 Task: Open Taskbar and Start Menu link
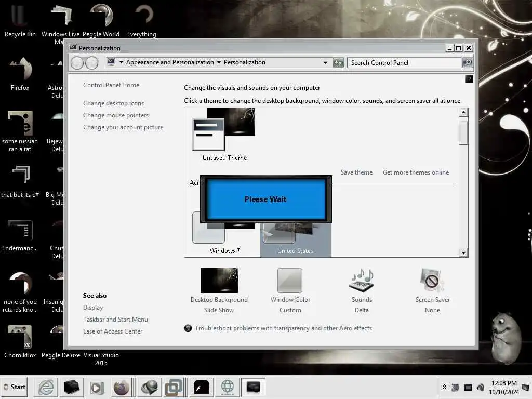(115, 320)
